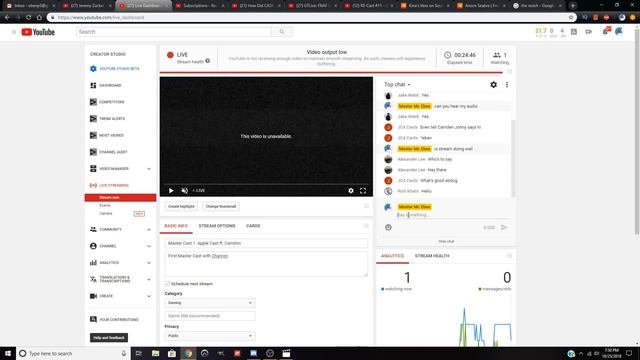This screenshot has width=640, height=360.
Task: Enter fullscreen on the preview player
Action: [363, 191]
